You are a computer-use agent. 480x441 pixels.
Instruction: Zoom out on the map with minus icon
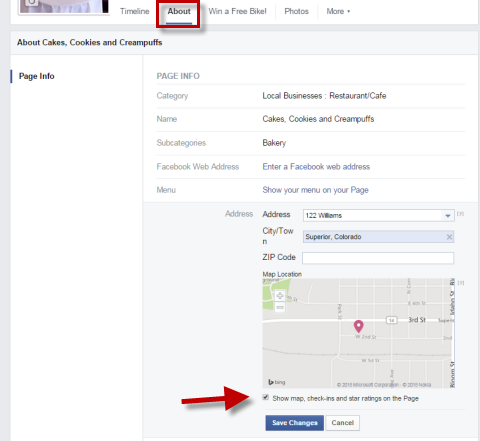point(280,307)
